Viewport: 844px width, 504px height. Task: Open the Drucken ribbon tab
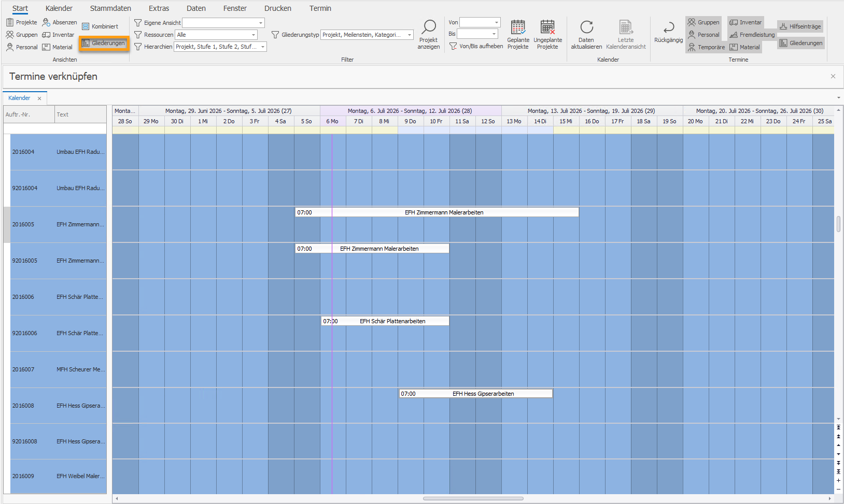pyautogui.click(x=278, y=8)
